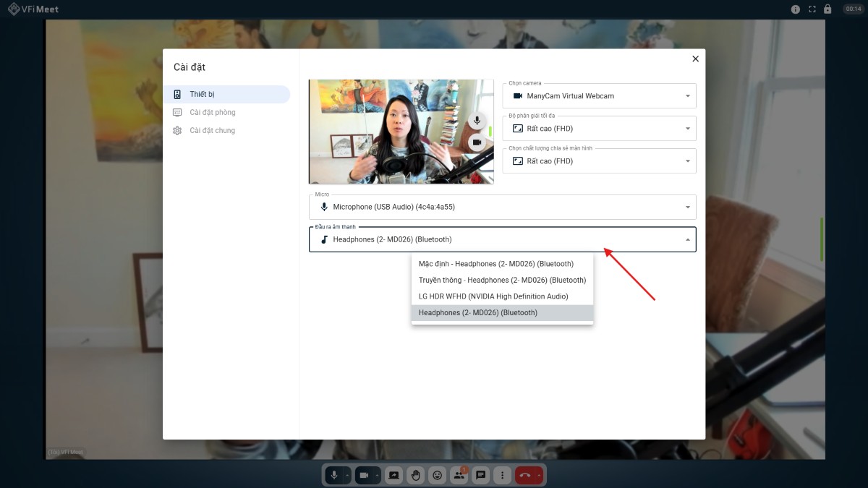Image resolution: width=868 pixels, height=488 pixels.
Task: Choose 'Mặc định - Headphones' audio output option
Action: point(496,264)
